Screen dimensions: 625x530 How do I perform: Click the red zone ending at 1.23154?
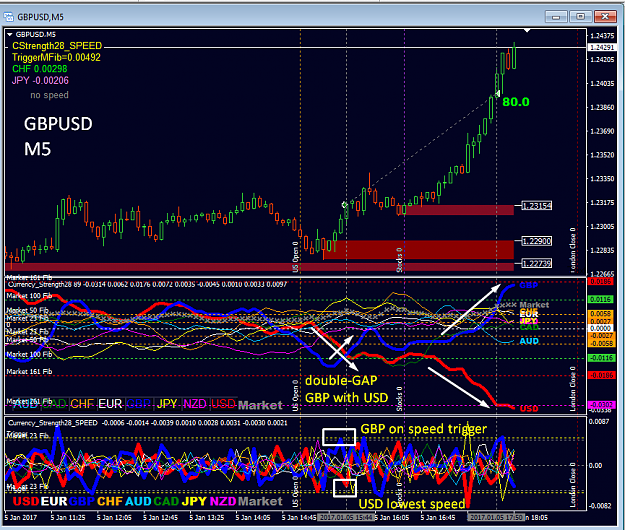coord(459,210)
